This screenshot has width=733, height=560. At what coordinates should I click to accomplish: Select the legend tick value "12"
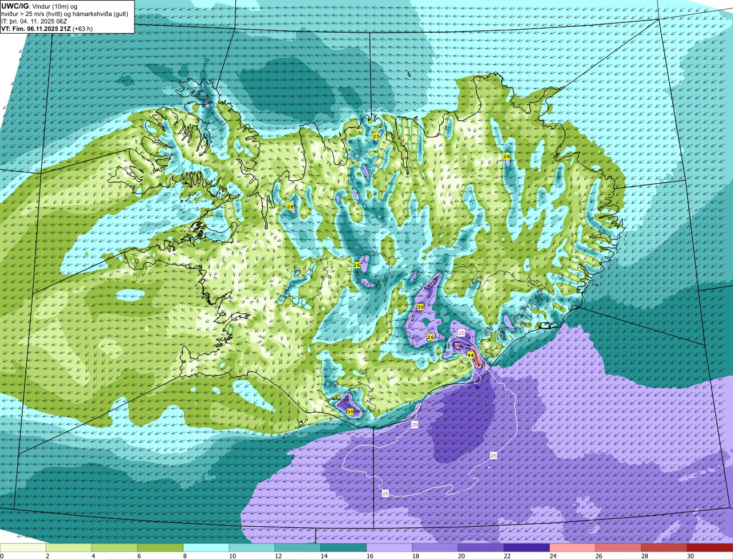pos(277,556)
